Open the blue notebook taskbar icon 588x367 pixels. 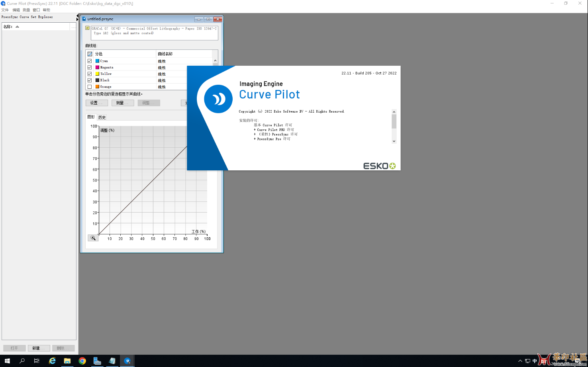112,361
